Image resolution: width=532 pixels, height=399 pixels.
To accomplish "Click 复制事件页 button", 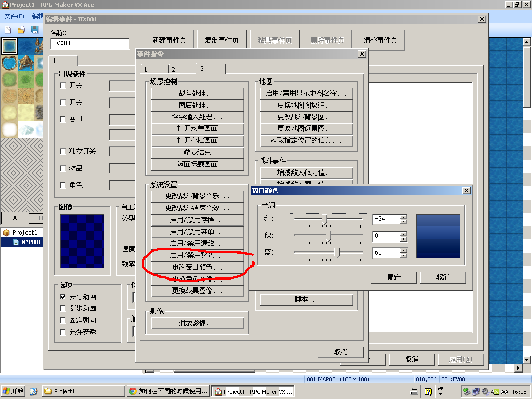I will (x=222, y=40).
